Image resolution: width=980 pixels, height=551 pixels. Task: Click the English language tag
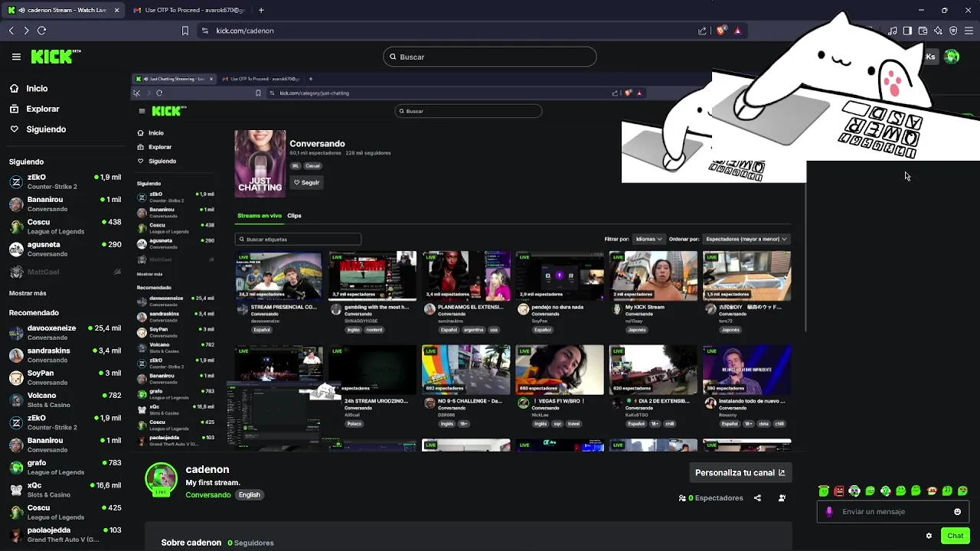[x=249, y=495]
